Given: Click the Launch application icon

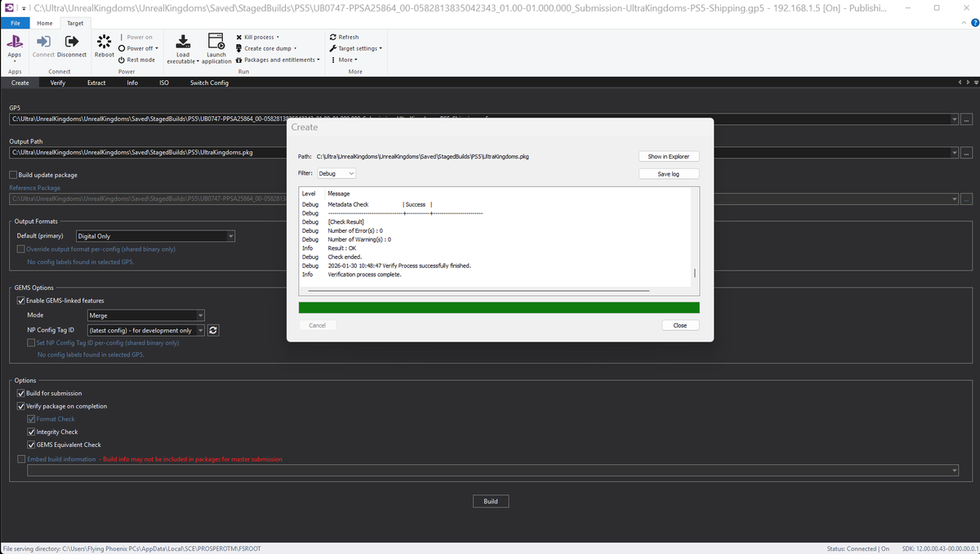Looking at the screenshot, I should coord(216,42).
